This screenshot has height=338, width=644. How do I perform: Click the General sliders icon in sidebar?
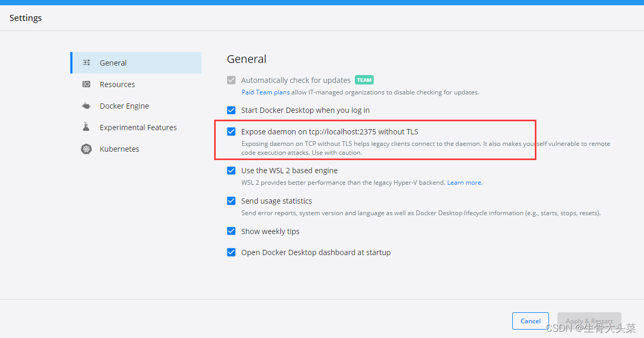[87, 63]
